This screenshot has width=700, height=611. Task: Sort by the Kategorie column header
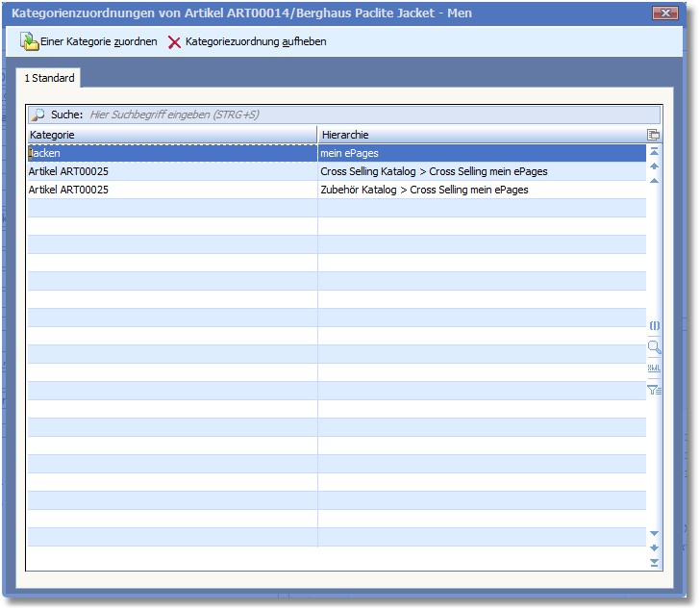(171, 135)
